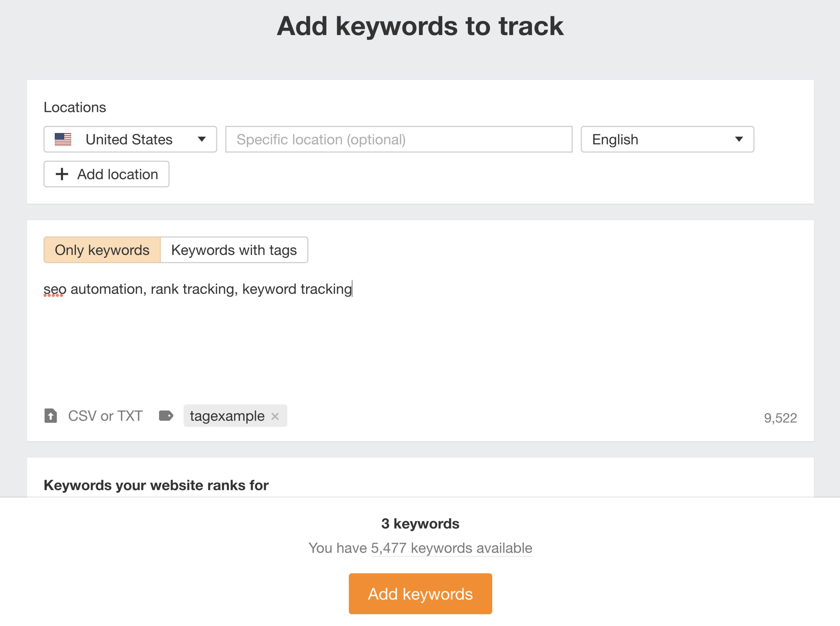Screen dimensions: 840x626
Task: Expand the country selector arrow
Action: [202, 139]
